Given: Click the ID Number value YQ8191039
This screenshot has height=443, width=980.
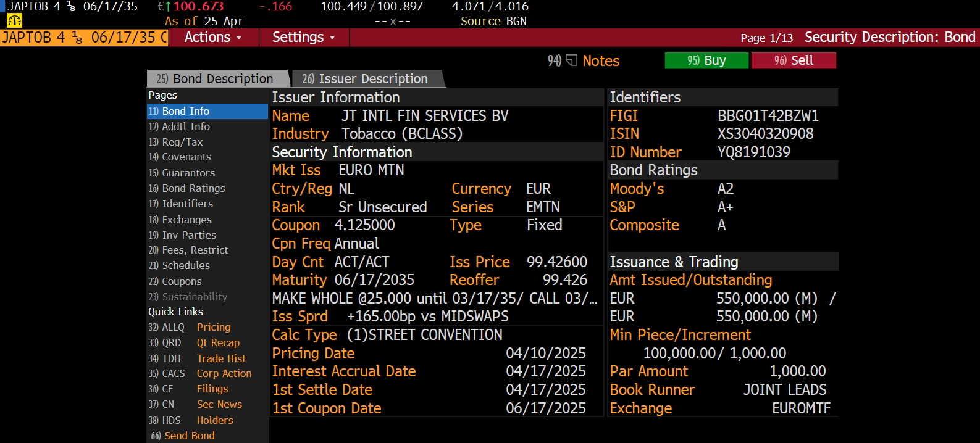Looking at the screenshot, I should tap(753, 152).
